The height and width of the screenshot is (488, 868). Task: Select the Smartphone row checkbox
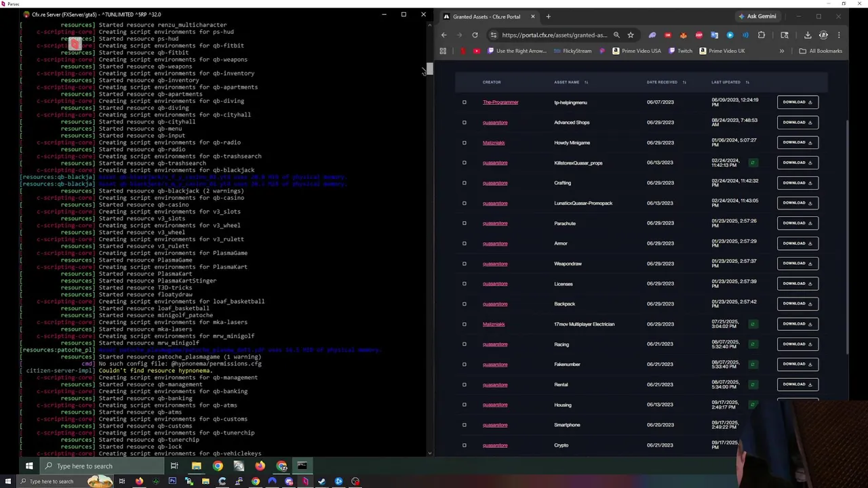coord(465,425)
